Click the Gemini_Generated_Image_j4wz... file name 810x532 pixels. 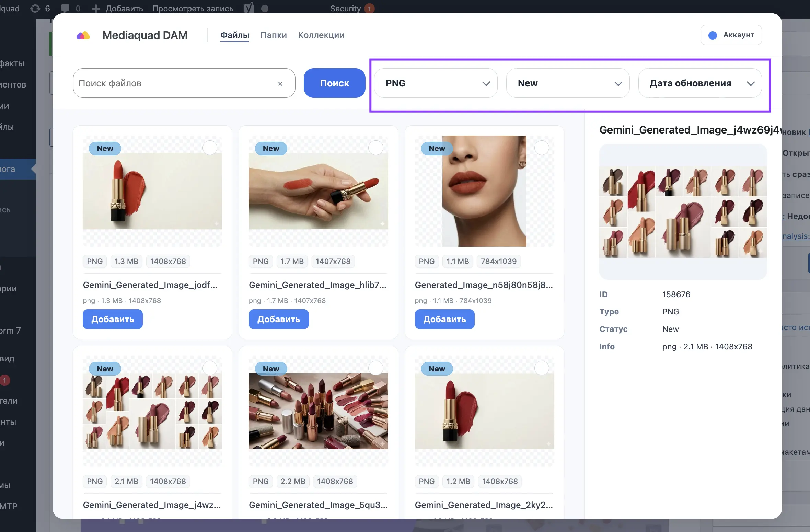pyautogui.click(x=152, y=505)
